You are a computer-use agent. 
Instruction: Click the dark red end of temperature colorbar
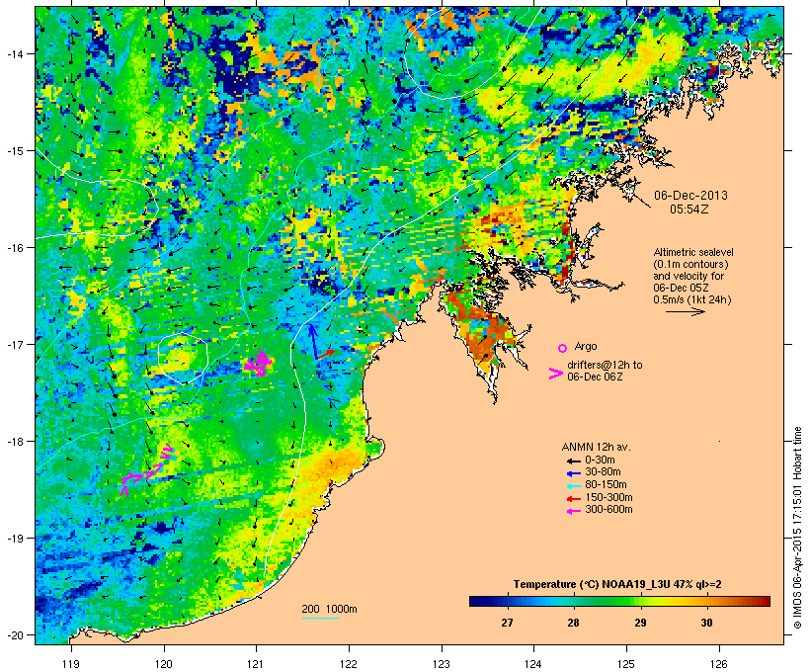[766, 601]
